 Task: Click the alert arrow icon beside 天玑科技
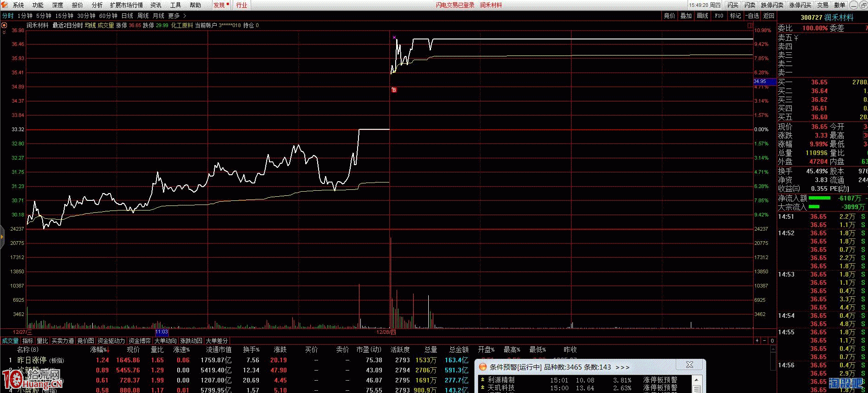click(x=483, y=387)
